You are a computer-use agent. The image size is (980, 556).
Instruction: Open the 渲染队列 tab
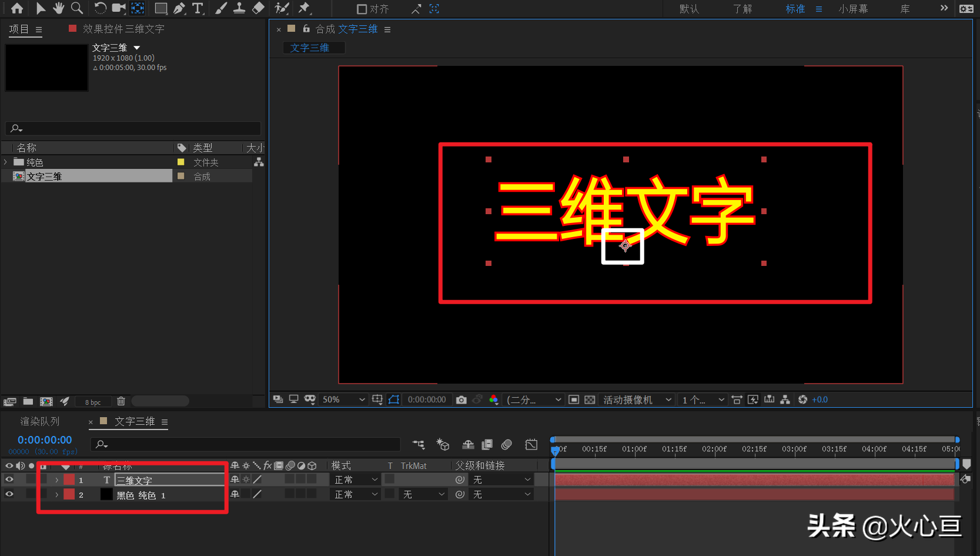(x=39, y=421)
